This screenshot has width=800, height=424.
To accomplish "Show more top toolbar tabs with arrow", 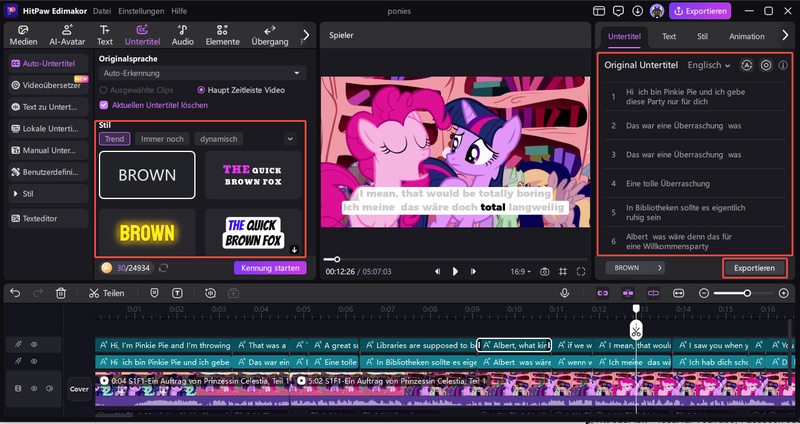I will [306, 35].
